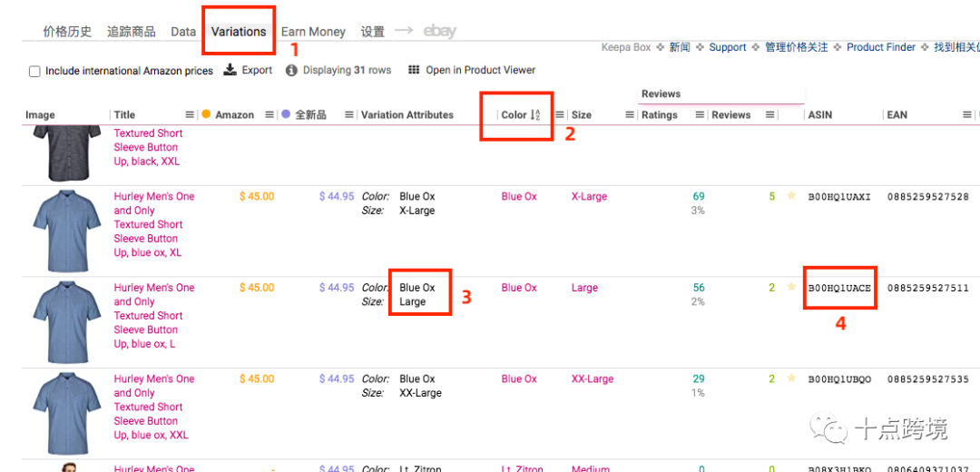Viewport: 980px width, 472px height.
Task: Open the Earn Money tab
Action: [313, 31]
